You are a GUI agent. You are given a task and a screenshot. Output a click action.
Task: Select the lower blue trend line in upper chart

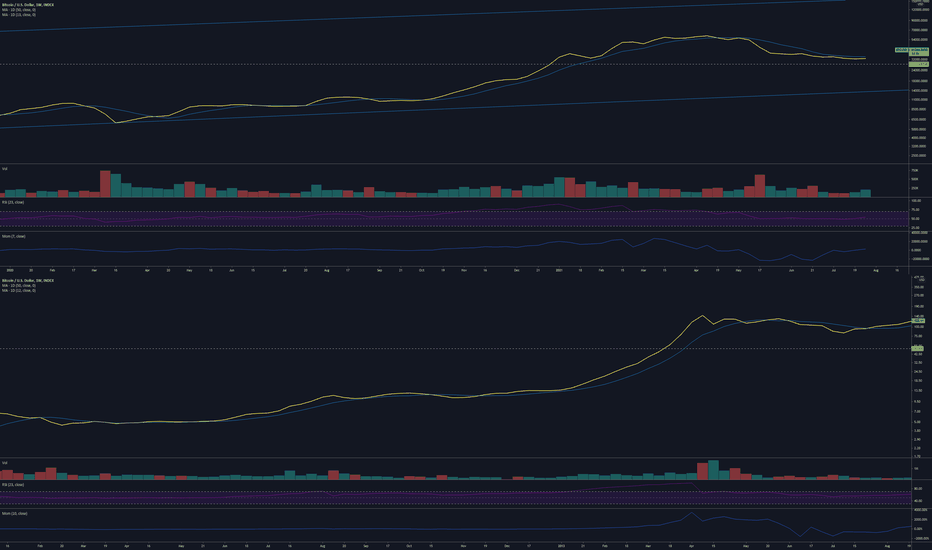(x=454, y=109)
